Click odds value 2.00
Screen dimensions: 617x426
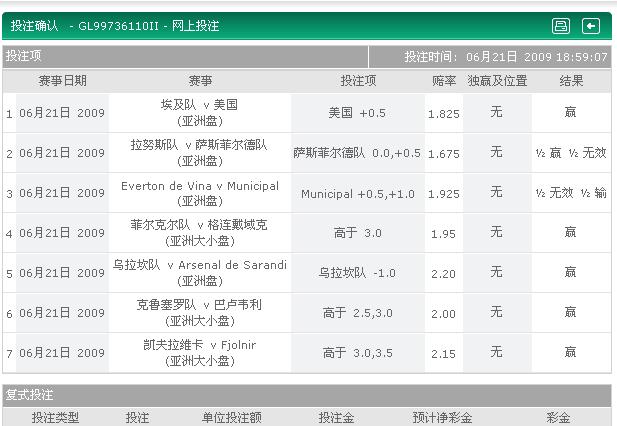[x=443, y=314]
